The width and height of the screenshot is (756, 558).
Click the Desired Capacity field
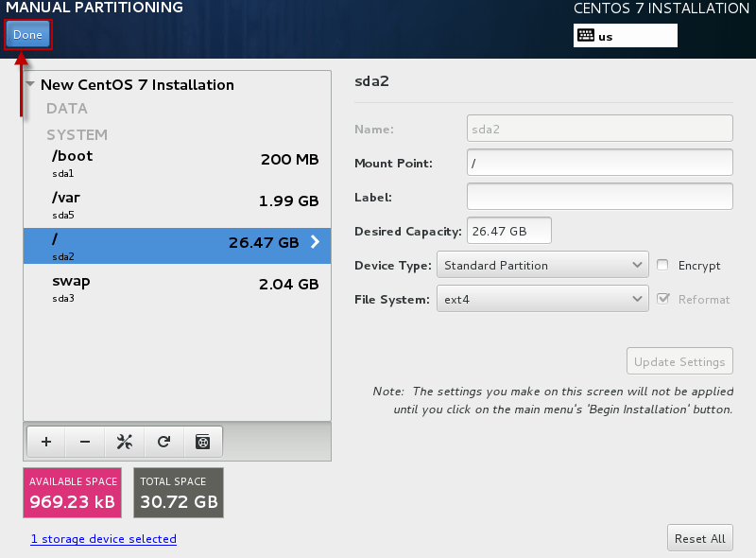pyautogui.click(x=509, y=231)
